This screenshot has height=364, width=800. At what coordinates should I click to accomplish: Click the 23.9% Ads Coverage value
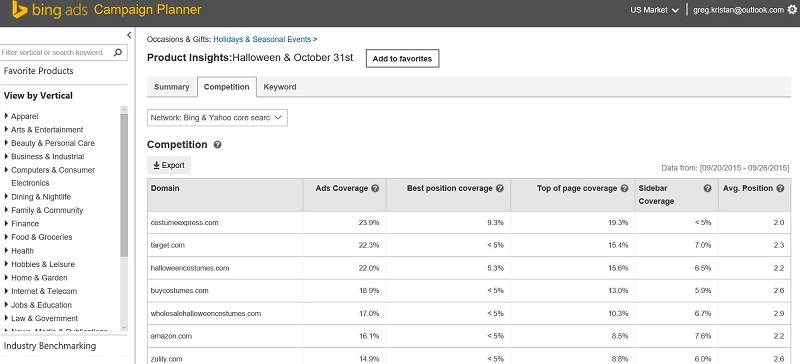click(x=369, y=223)
